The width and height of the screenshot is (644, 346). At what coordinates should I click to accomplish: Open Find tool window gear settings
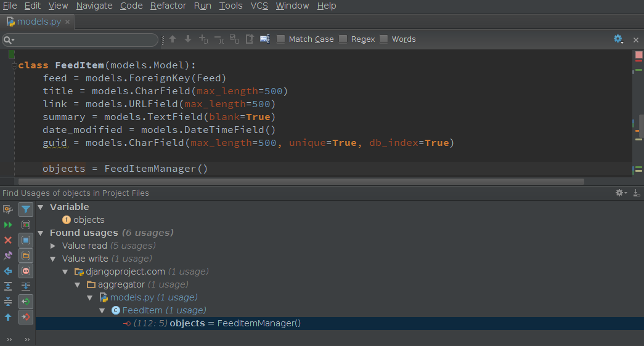621,193
